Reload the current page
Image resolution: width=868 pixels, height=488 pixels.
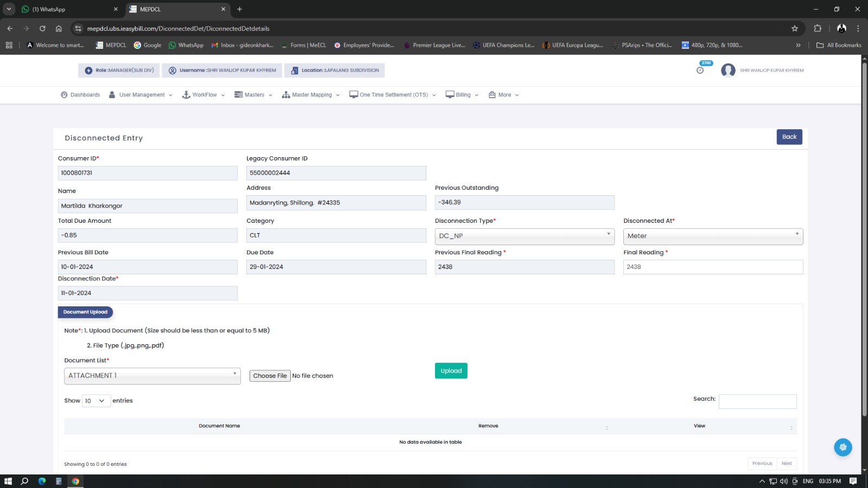click(x=42, y=29)
